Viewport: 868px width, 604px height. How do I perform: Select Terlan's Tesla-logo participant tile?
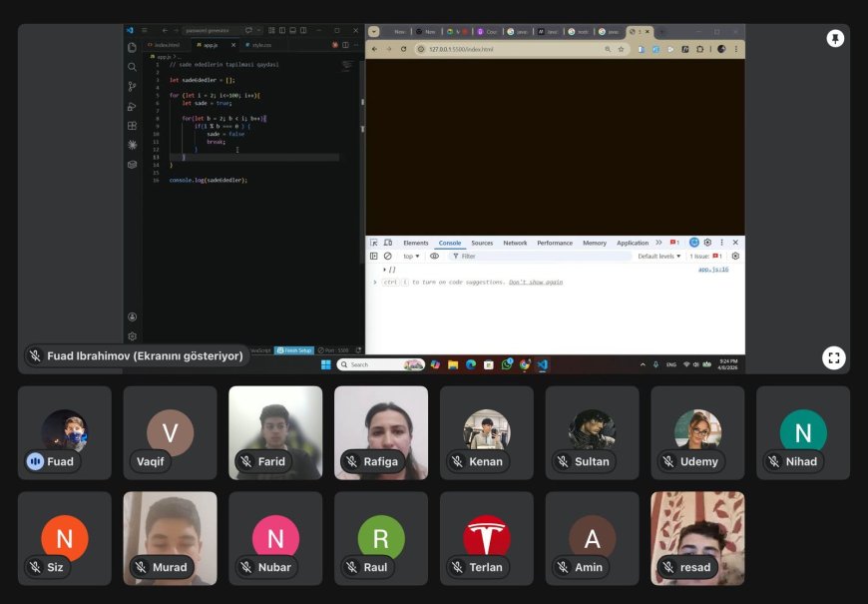[487, 538]
